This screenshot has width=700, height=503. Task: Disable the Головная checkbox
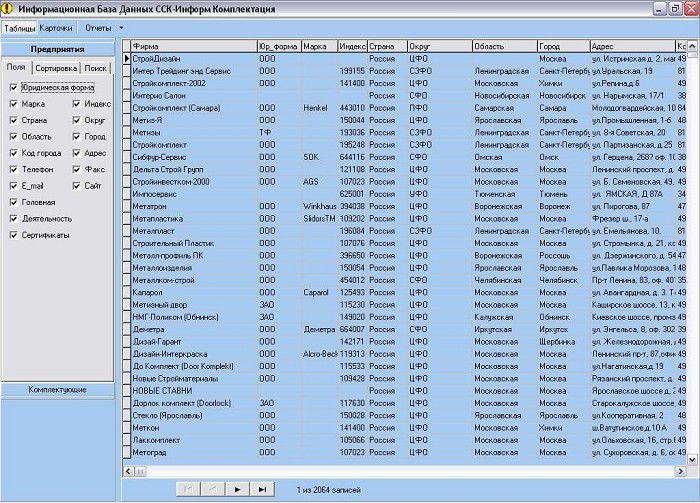[x=14, y=203]
